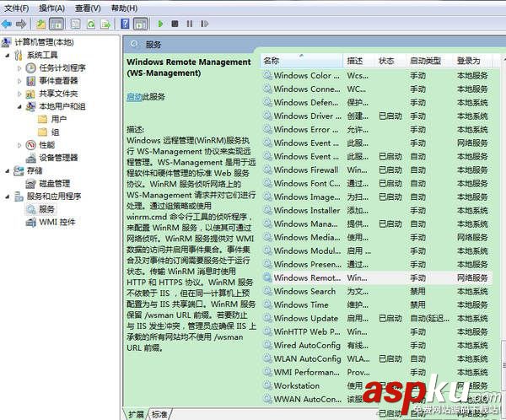Select Windows Search service row
Image resolution: width=506 pixels, height=420 pixels.
point(377,292)
